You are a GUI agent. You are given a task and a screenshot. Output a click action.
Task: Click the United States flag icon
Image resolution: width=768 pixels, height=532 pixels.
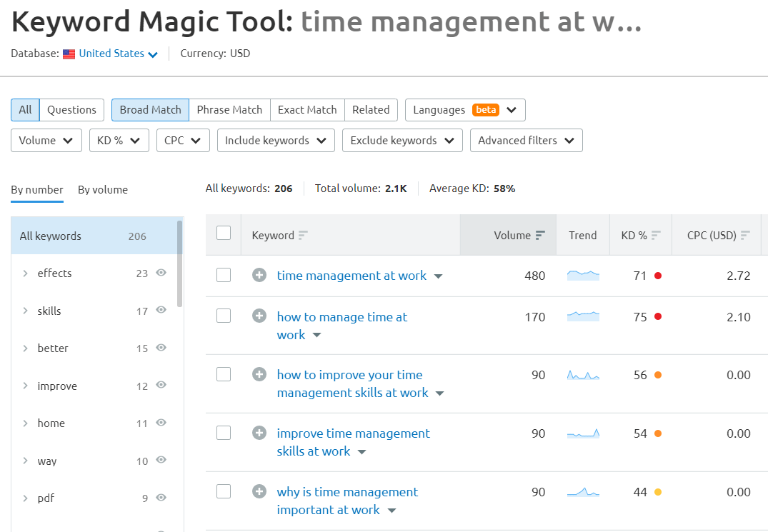coord(69,53)
